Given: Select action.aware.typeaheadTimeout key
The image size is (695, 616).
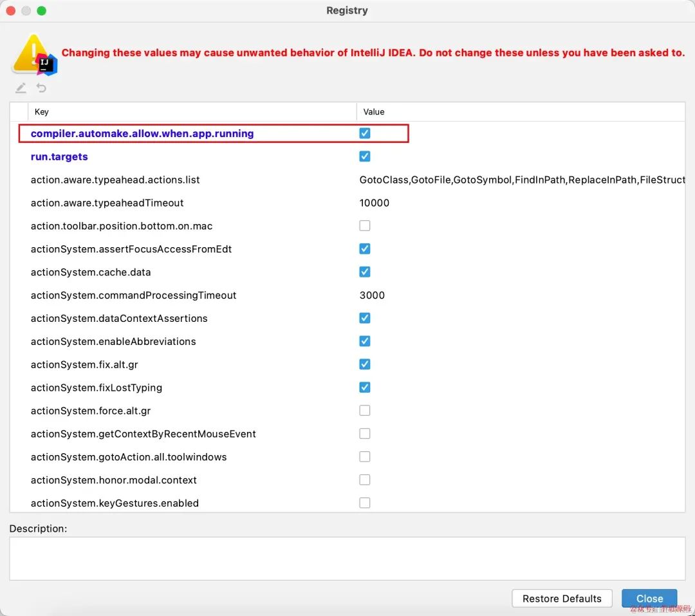Looking at the screenshot, I should [107, 203].
